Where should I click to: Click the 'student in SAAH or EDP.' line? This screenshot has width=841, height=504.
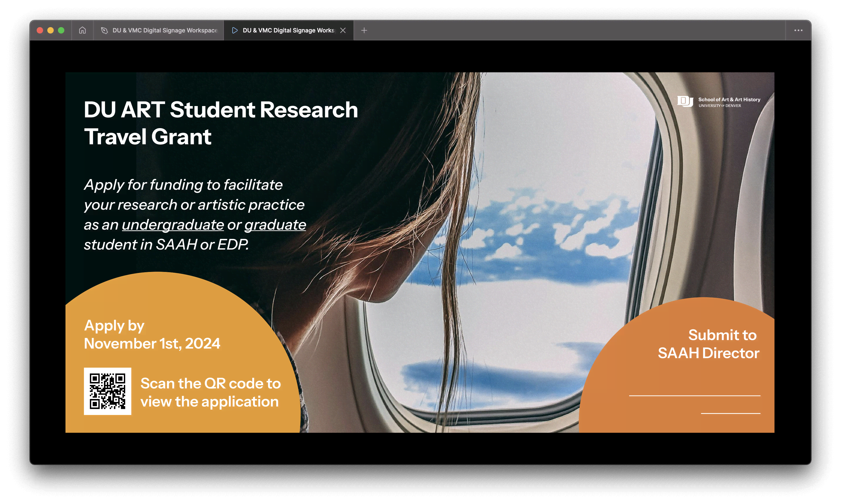coord(166,245)
